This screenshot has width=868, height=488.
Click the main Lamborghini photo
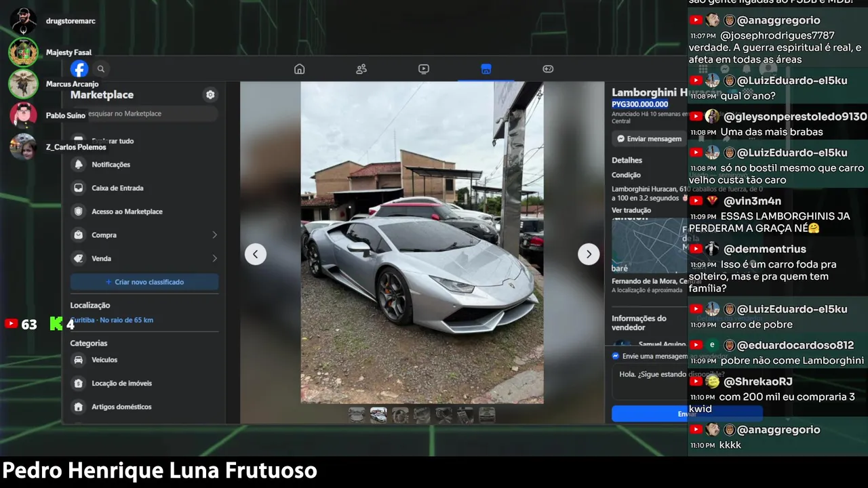[x=422, y=243]
